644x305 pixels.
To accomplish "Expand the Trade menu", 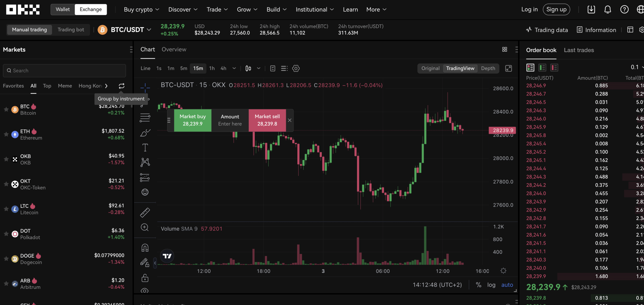I will pos(217,10).
